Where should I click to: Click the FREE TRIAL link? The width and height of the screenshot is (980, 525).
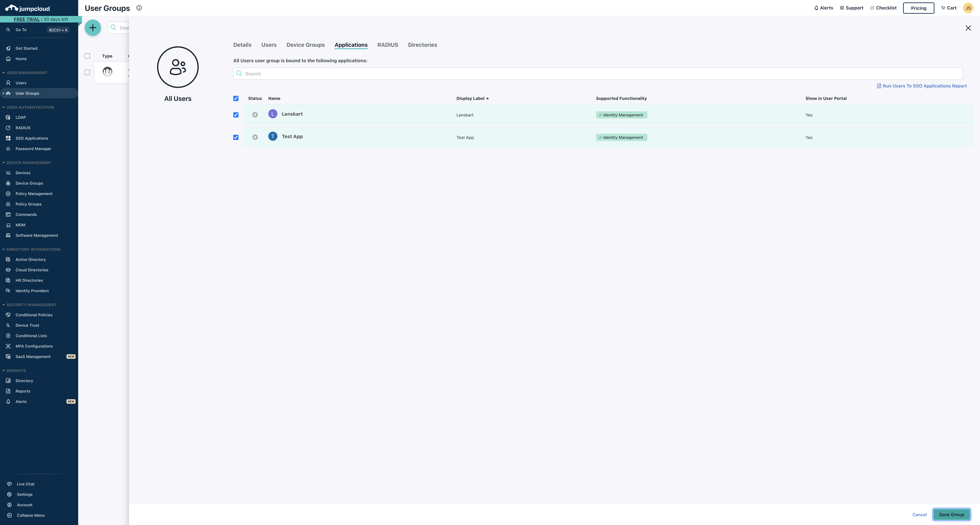[27, 19]
